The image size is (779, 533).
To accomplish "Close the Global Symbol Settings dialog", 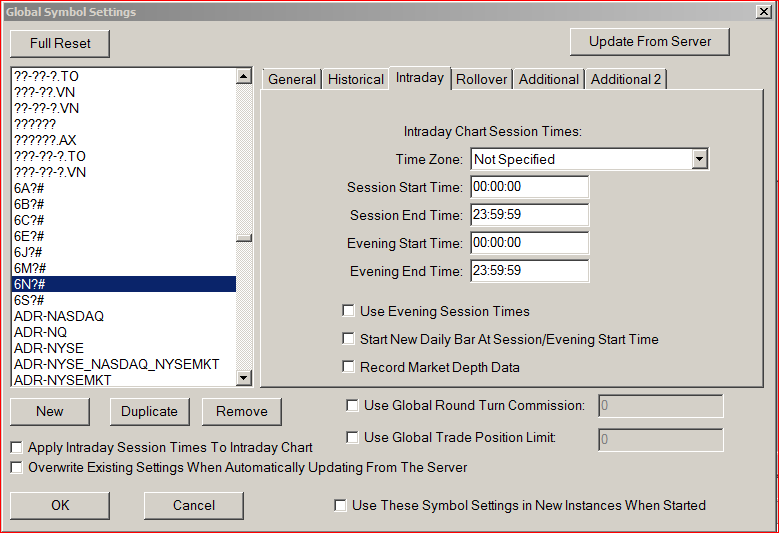I will click(x=764, y=11).
